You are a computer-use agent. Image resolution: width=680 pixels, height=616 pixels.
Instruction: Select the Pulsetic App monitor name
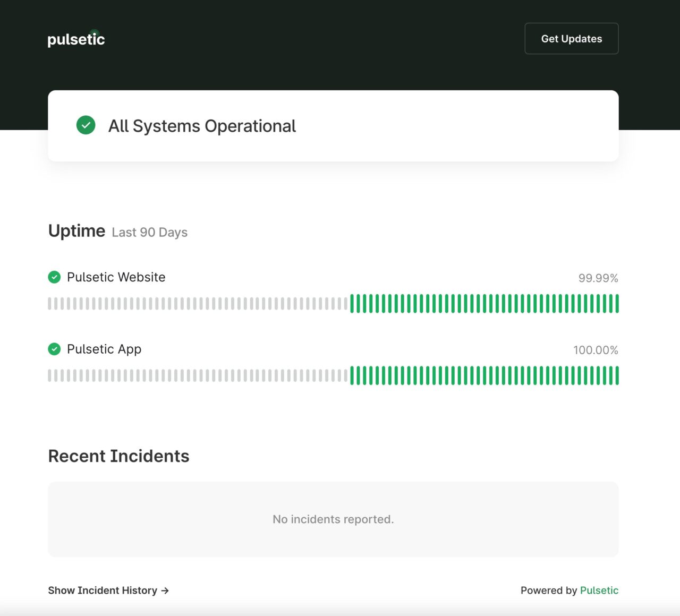104,349
